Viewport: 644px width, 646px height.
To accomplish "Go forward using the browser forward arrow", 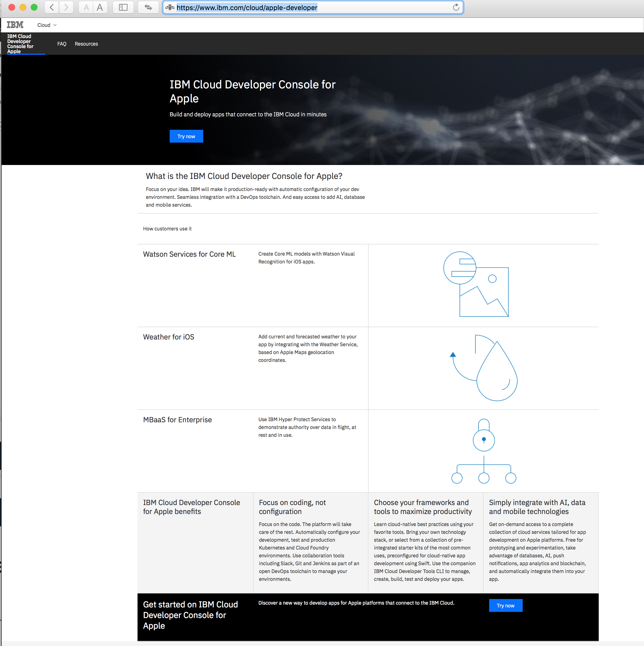I will click(x=66, y=7).
